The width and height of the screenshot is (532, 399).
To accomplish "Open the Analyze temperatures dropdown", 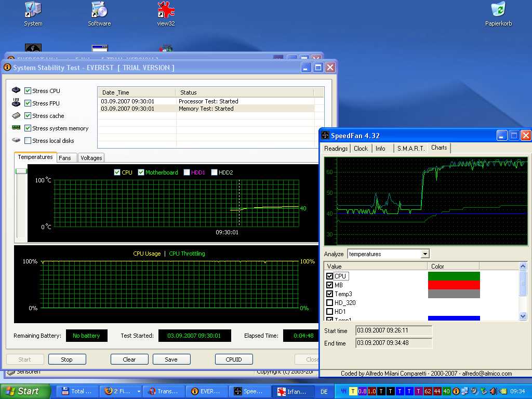I will click(x=425, y=254).
